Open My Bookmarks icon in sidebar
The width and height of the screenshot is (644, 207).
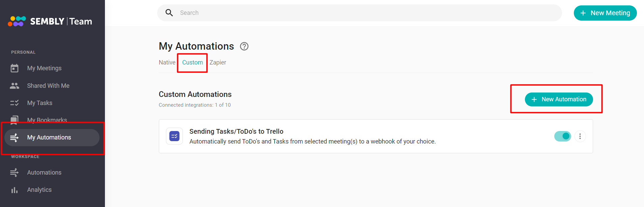15,120
